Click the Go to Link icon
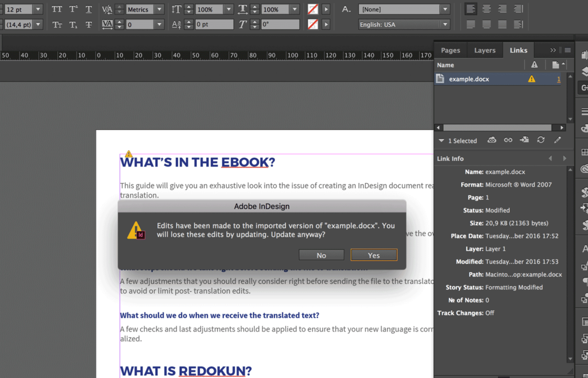Viewport: 588px width, 378px height. [524, 140]
